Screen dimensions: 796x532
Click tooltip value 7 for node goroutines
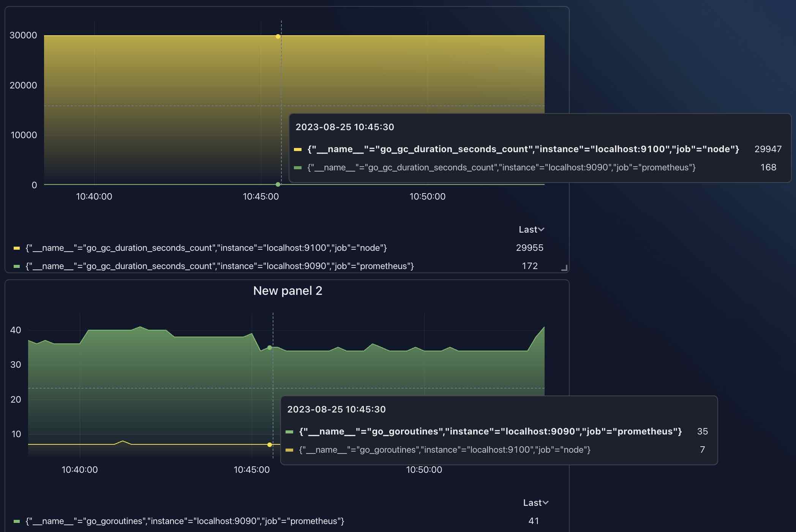[x=702, y=450]
